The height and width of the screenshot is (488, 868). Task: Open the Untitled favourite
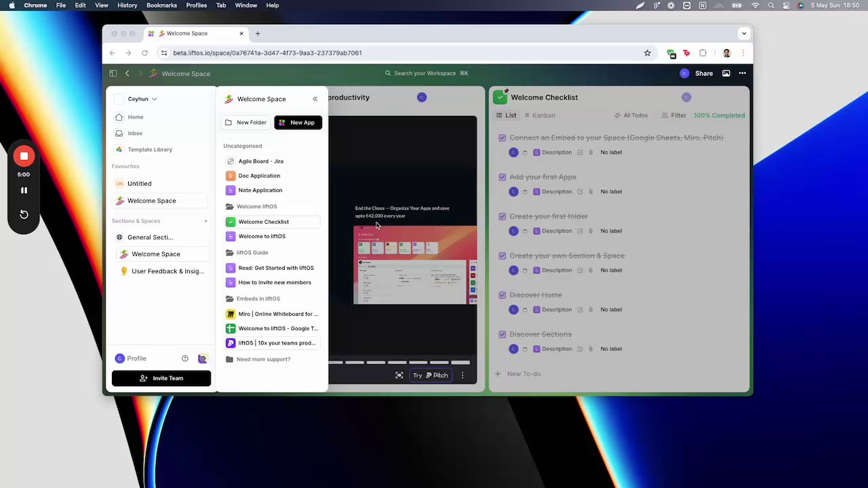pos(139,184)
